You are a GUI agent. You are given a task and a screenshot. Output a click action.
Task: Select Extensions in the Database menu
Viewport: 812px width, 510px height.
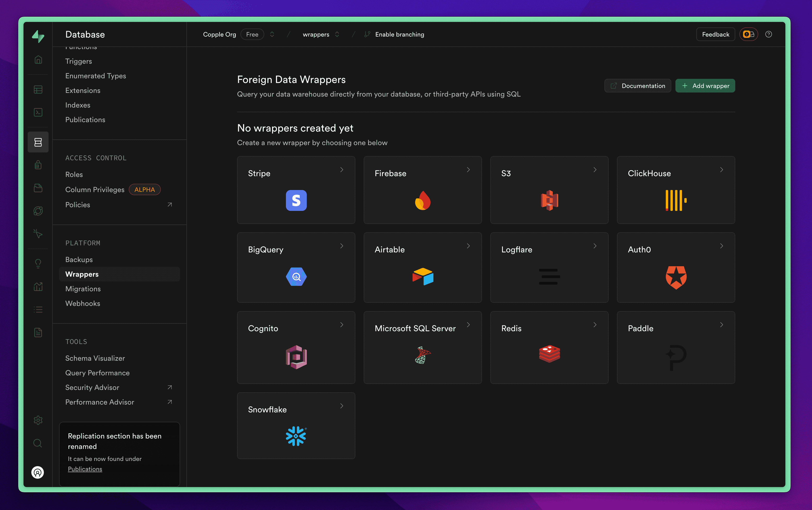point(83,90)
